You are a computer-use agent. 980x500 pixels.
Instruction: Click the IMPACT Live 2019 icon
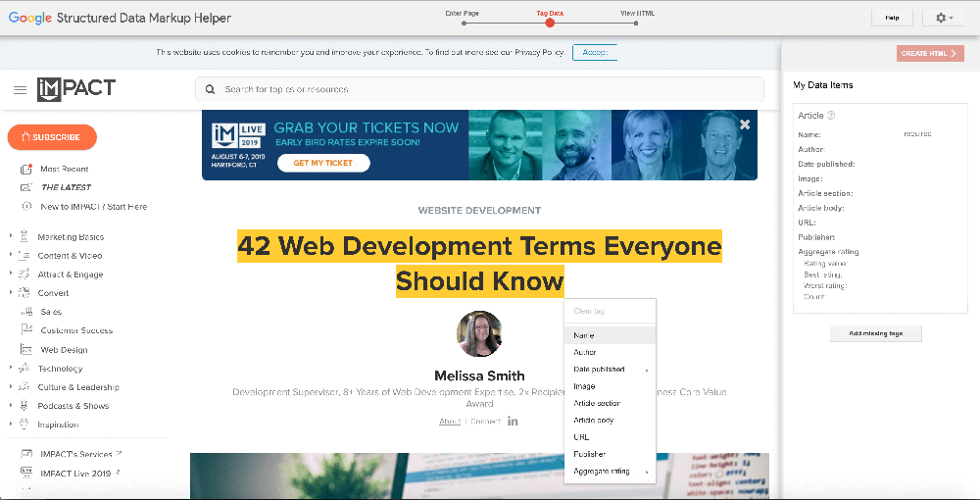[26, 474]
